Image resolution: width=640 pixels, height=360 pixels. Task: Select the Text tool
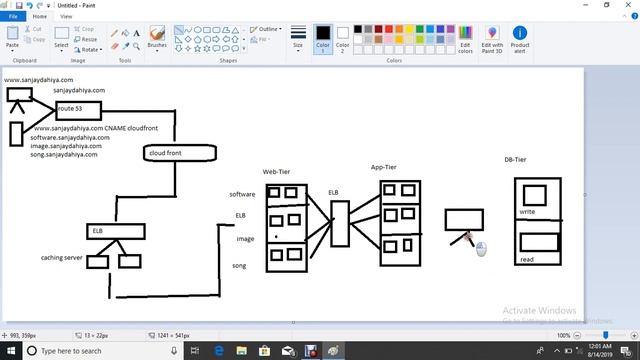click(136, 33)
